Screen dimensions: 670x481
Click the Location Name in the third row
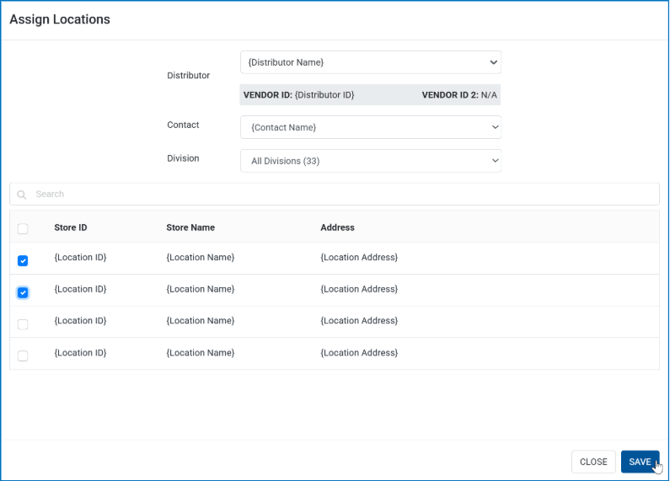tap(200, 321)
